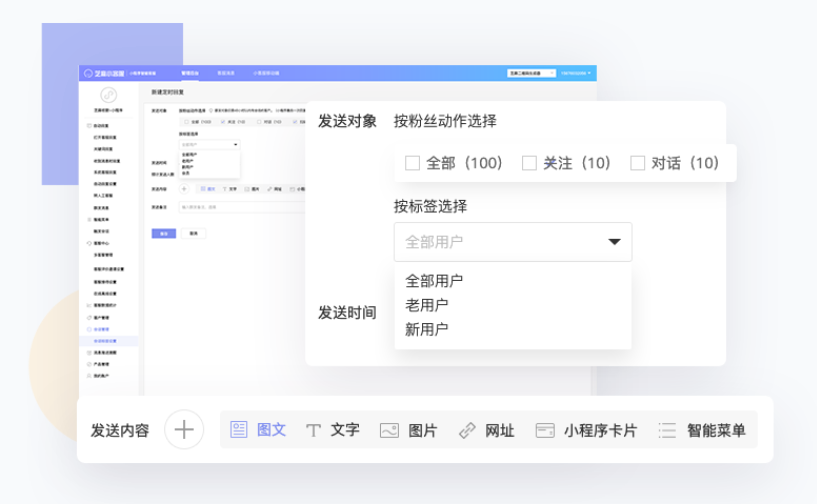
Task: Choose 全部用户 in the dropdown list
Action: click(434, 281)
